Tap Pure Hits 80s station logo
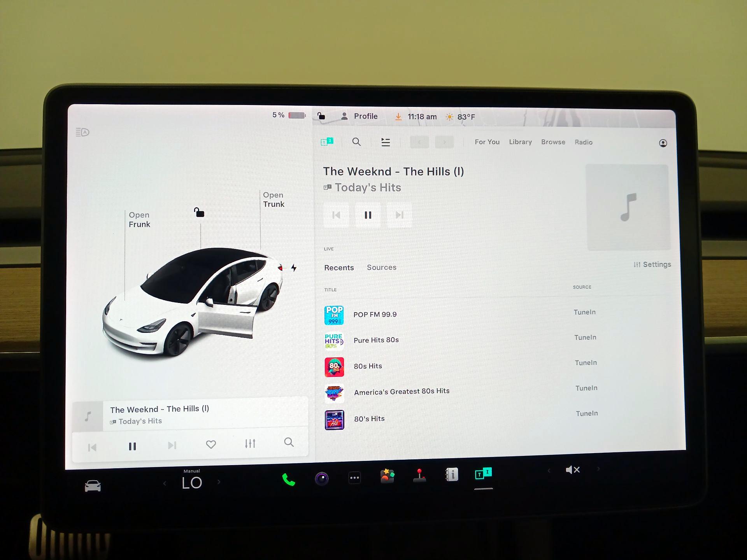This screenshot has width=747, height=560. pyautogui.click(x=334, y=341)
